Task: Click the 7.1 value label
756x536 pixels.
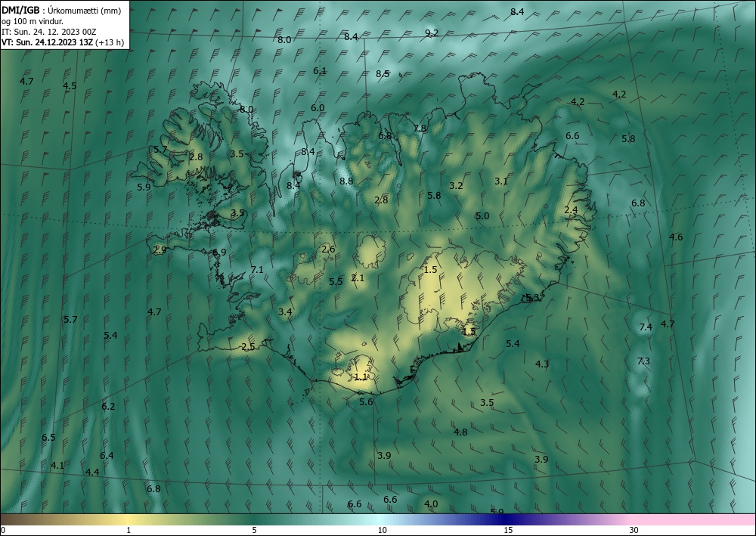Action: pyautogui.click(x=257, y=269)
